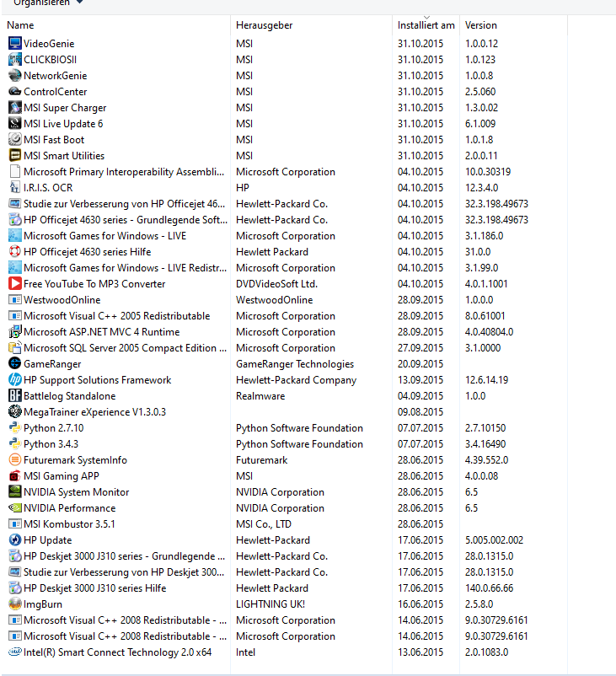Click the Intel Smart Connect Technology icon
Image resolution: width=616 pixels, height=676 pixels.
tap(14, 652)
